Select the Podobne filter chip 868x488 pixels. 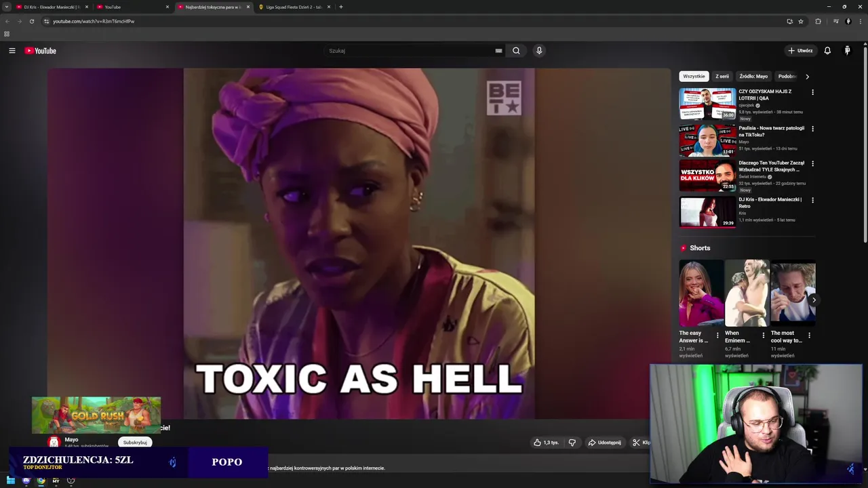[787, 77]
